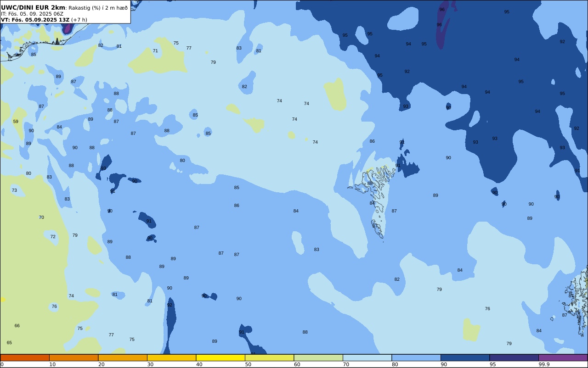Image resolution: width=588 pixels, height=368 pixels.
Task: Click the (+7 h) forecast offset text
Action: [x=79, y=20]
